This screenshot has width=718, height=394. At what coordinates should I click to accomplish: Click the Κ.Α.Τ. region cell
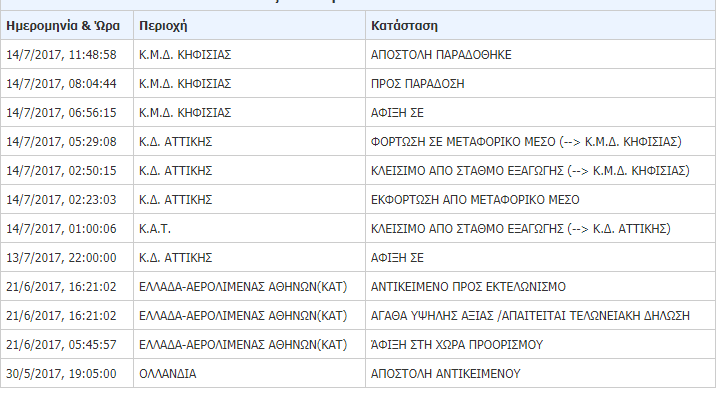[x=155, y=229]
